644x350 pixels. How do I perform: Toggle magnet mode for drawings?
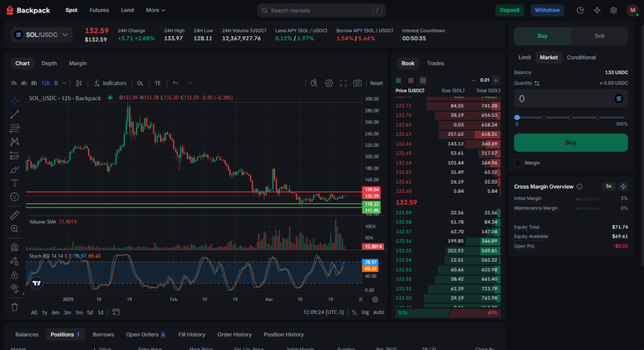[x=14, y=247]
